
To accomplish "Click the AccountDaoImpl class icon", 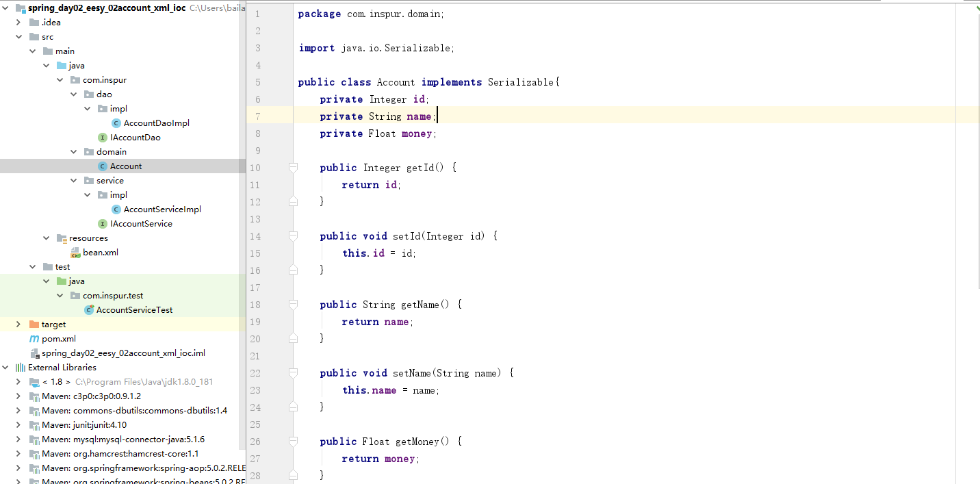I will [116, 123].
